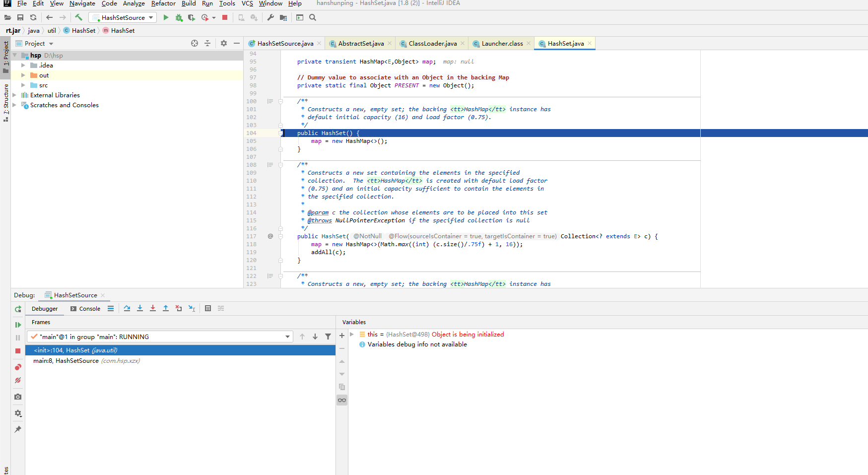This screenshot has height=475, width=868.
Task: Expand the src folder in Project panel
Action: pyautogui.click(x=23, y=85)
